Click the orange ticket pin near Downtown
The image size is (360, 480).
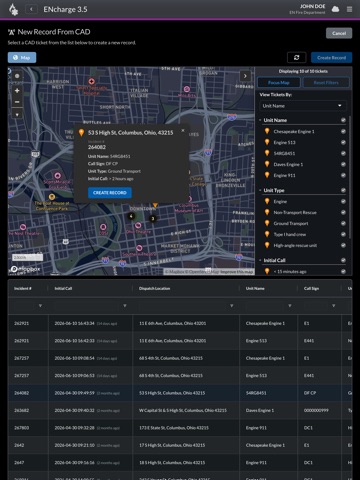(x=155, y=205)
